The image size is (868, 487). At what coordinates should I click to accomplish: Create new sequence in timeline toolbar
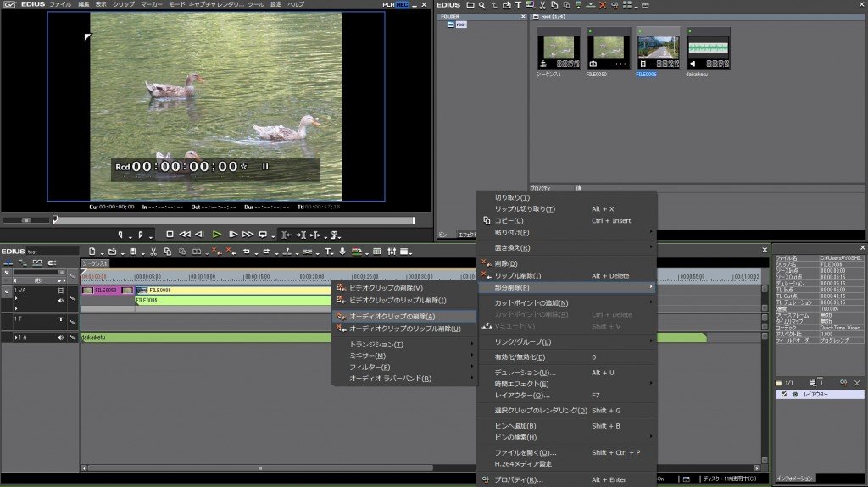[x=92, y=252]
